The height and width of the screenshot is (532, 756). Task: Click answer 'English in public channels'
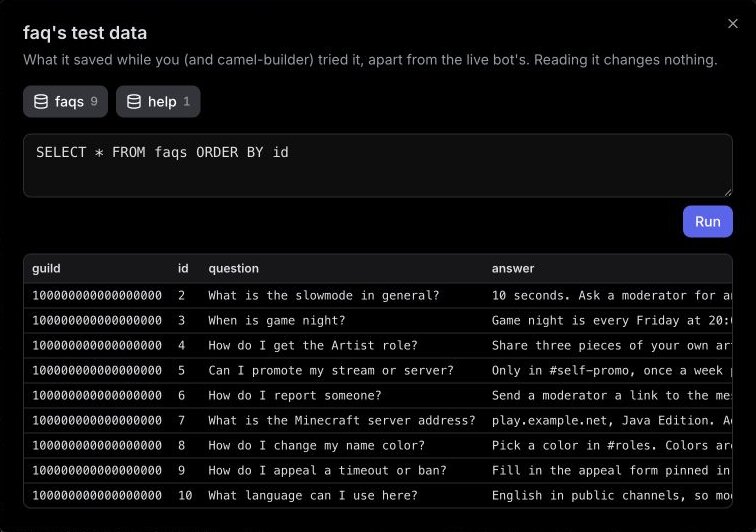[611, 496]
